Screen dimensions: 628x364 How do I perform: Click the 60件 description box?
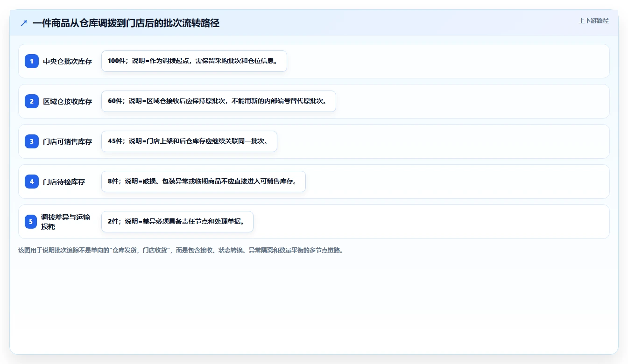[219, 101]
